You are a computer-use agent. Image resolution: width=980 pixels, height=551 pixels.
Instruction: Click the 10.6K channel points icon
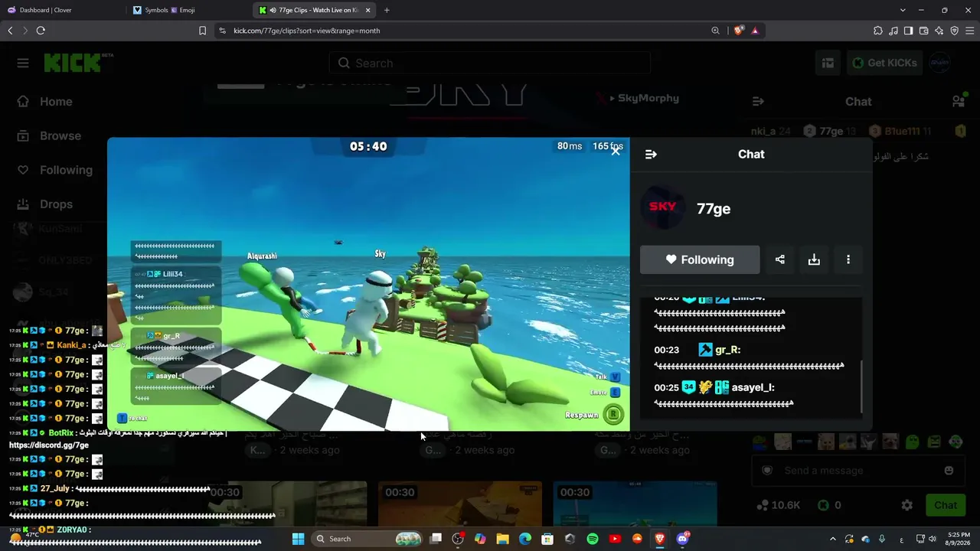(x=762, y=505)
